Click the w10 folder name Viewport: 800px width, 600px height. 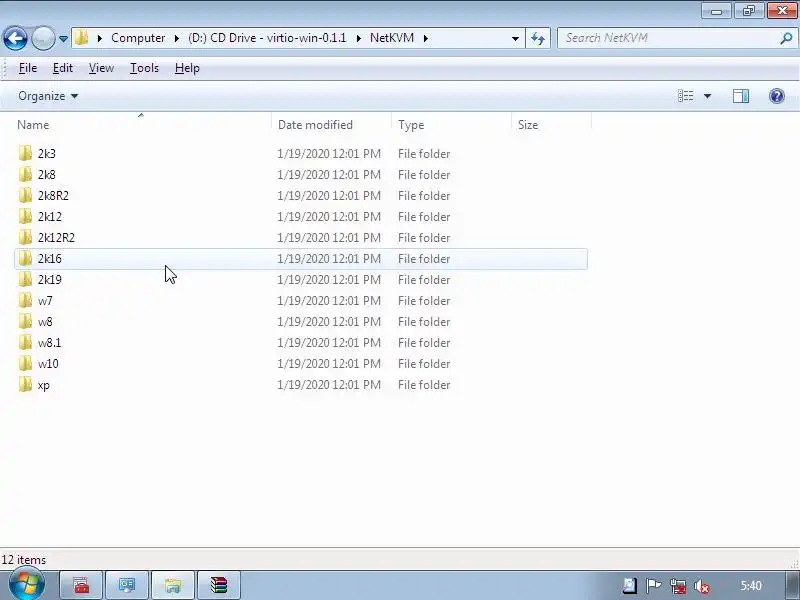click(x=48, y=364)
